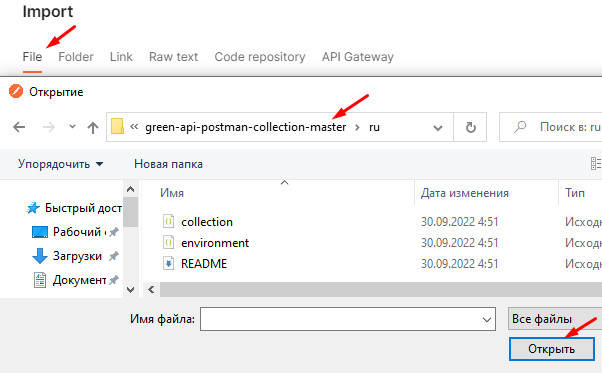The image size is (602, 373).
Task: Open Рабочий стол in sidebar
Action: point(76,232)
